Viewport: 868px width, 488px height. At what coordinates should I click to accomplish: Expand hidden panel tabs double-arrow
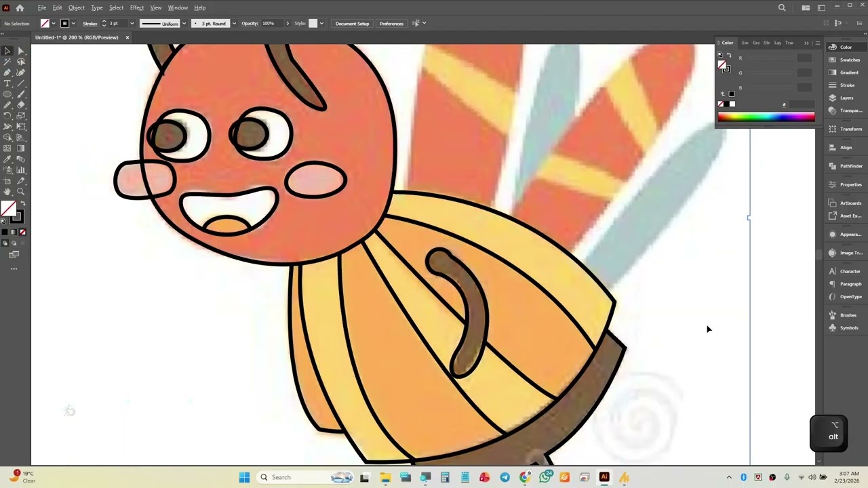click(807, 43)
